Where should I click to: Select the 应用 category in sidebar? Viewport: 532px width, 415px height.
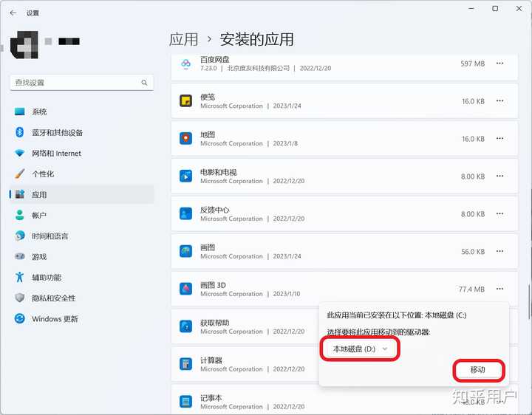[x=81, y=195]
